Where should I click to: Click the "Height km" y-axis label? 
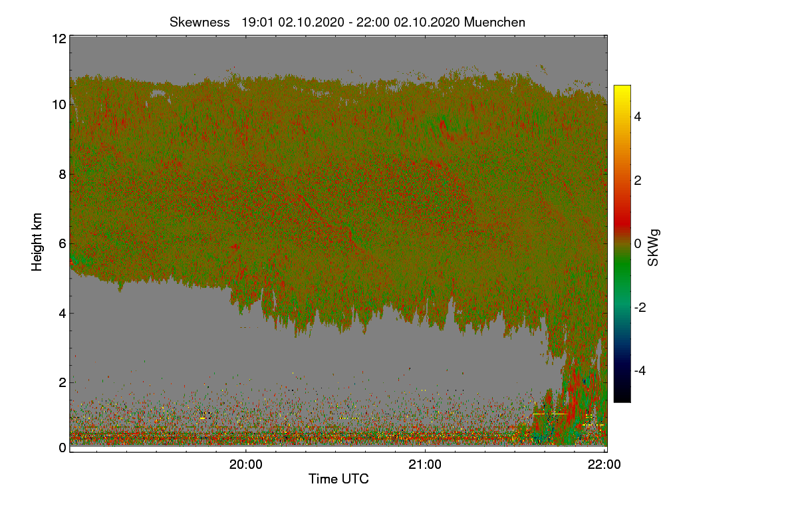37,242
